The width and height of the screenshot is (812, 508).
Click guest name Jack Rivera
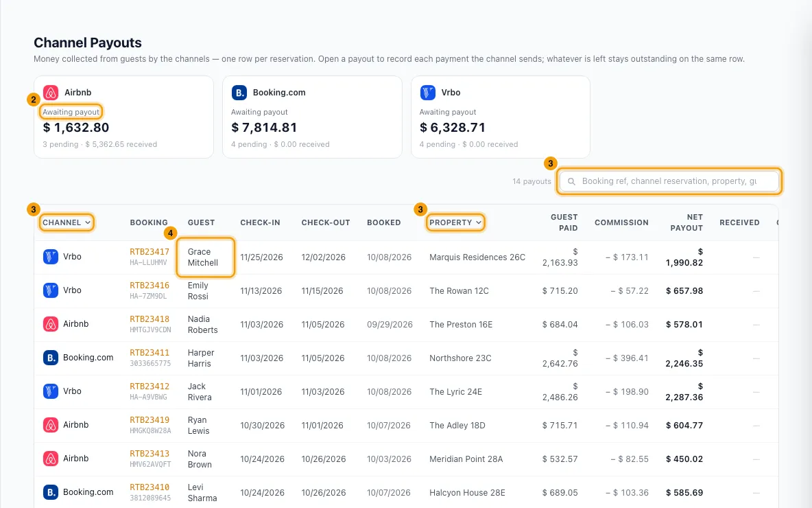click(x=200, y=392)
